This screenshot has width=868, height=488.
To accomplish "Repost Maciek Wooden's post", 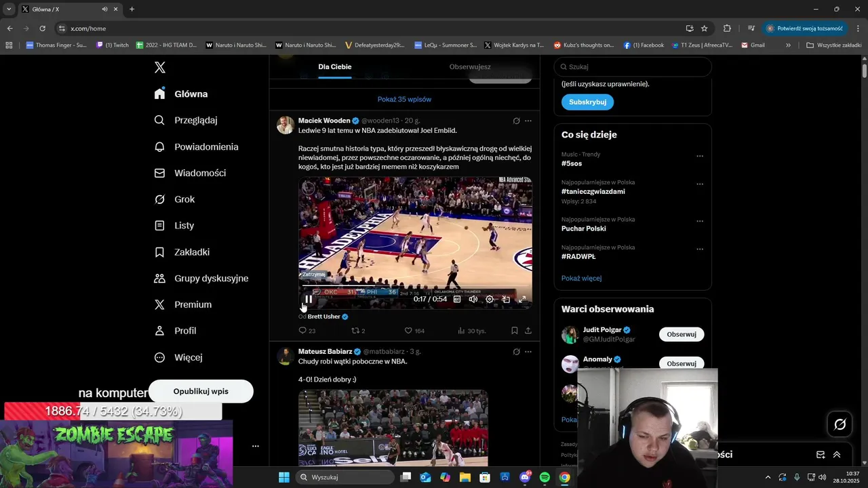I will click(x=358, y=331).
